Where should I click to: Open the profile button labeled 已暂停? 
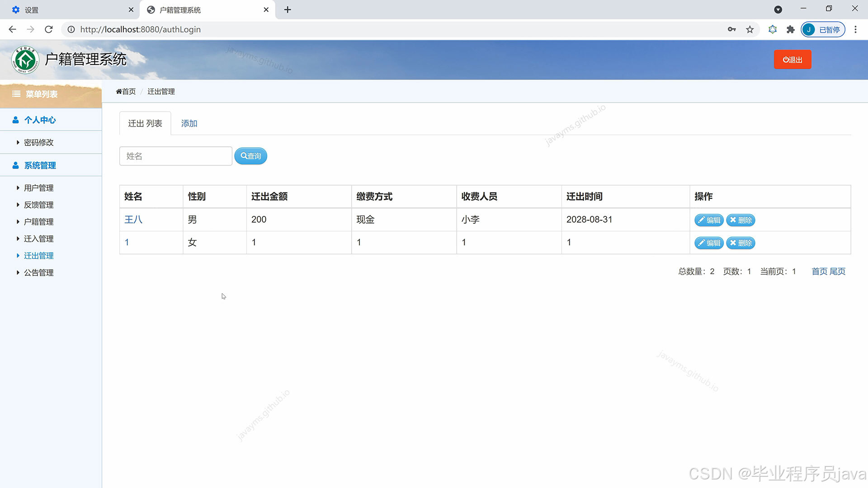823,29
